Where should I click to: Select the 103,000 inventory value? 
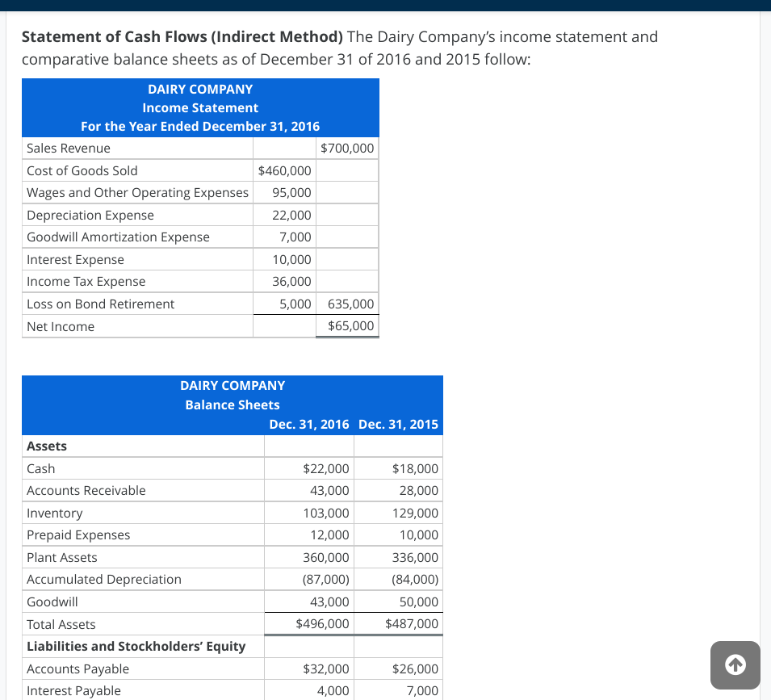(x=326, y=513)
